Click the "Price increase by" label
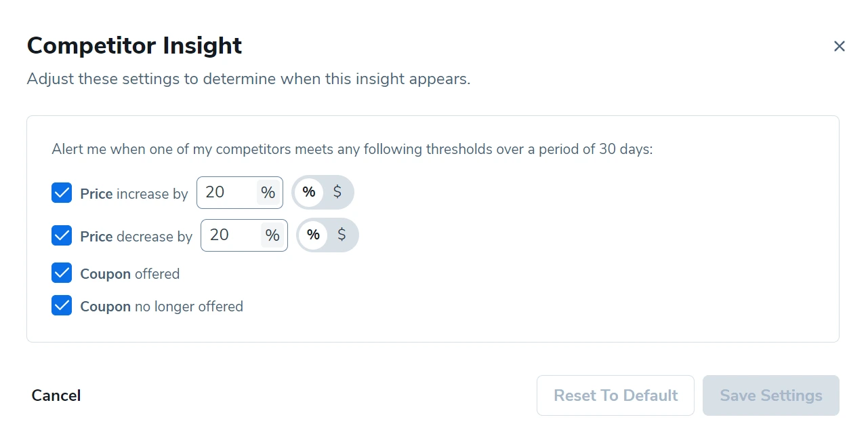Viewport: 868px width, 447px height. coord(133,194)
